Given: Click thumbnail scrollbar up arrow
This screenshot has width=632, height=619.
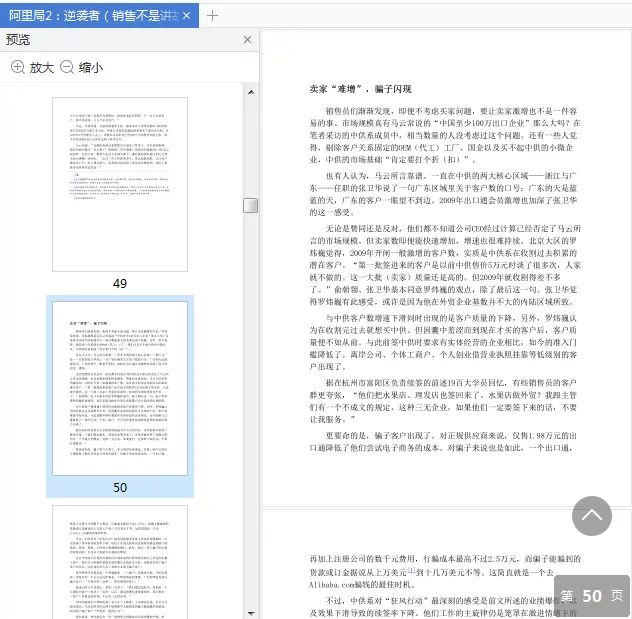Looking at the screenshot, I should (x=251, y=92).
